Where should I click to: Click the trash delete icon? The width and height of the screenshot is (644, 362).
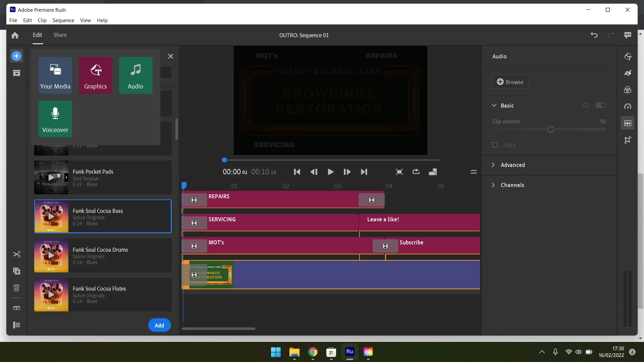point(16,288)
